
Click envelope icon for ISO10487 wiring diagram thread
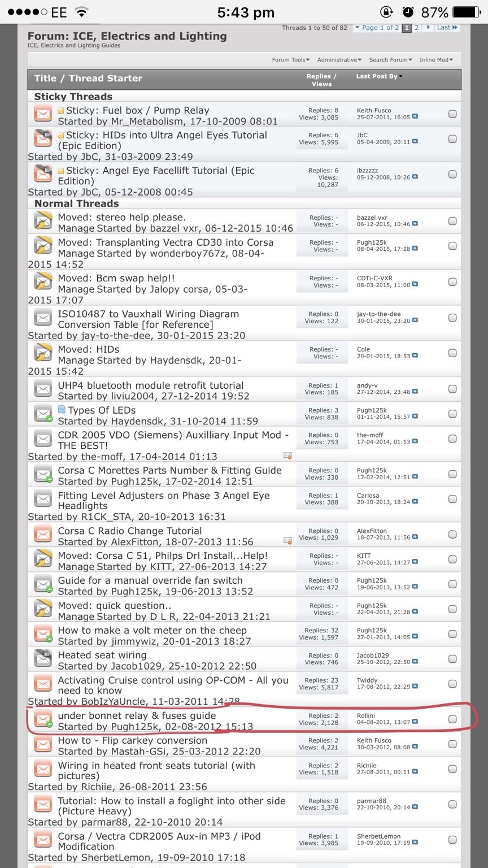click(43, 317)
